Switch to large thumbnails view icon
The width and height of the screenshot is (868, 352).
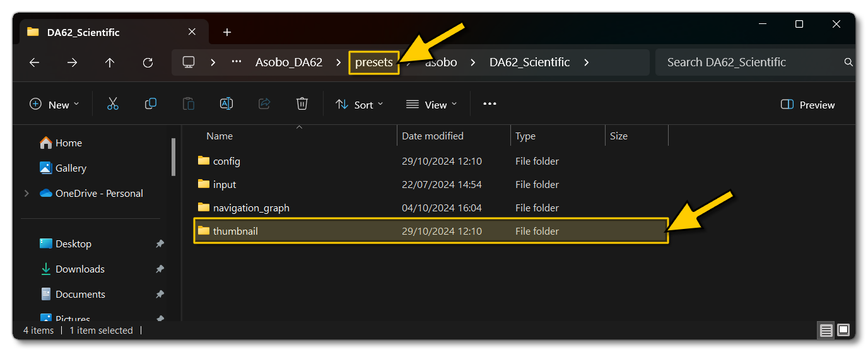click(843, 330)
